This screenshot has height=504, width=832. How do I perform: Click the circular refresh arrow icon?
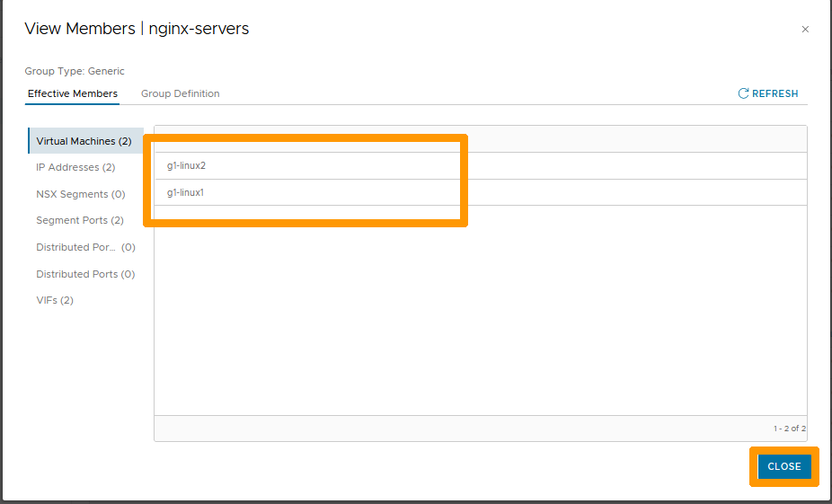[743, 93]
